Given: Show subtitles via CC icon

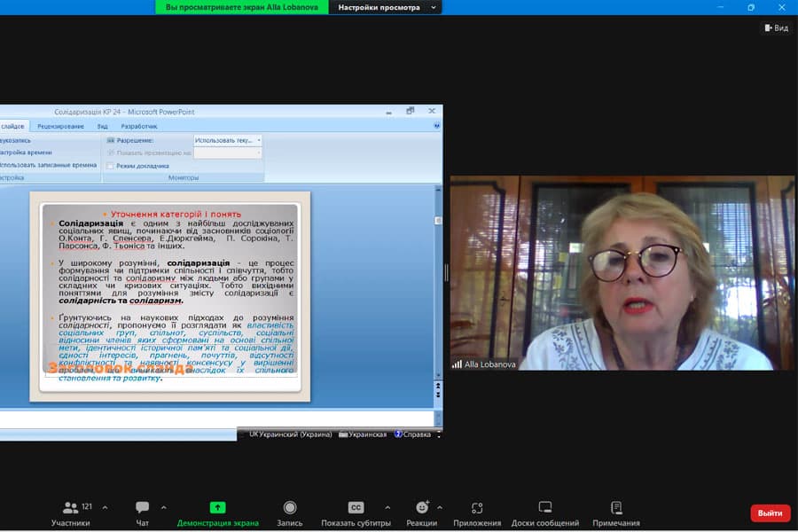Looking at the screenshot, I should tap(356, 507).
